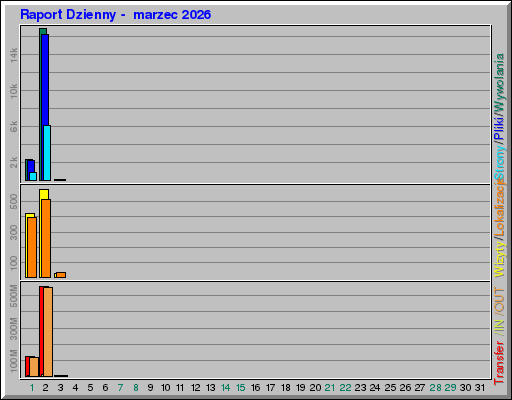Click the short transfer bar for day 1

pyautogui.click(x=34, y=367)
